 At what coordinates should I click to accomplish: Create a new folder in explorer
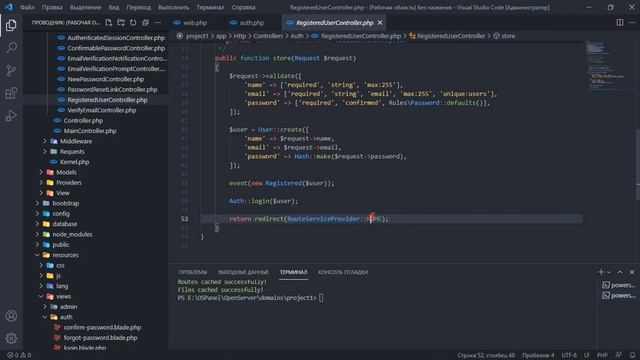[121, 23]
